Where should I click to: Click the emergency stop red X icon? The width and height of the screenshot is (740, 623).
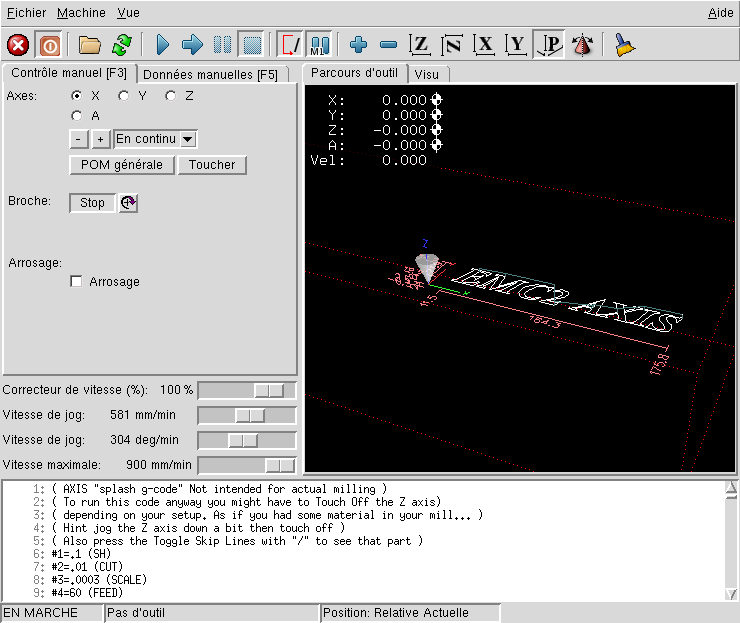pos(18,45)
